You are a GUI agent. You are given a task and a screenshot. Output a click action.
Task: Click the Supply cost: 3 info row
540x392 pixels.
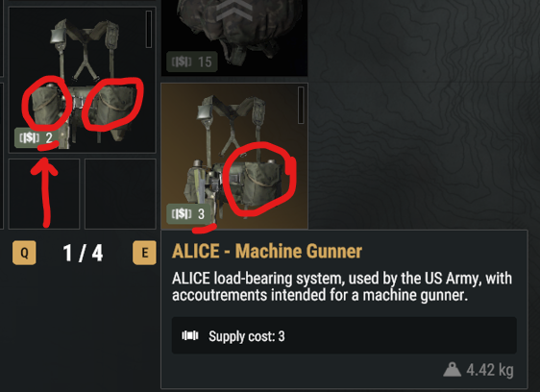(344, 335)
